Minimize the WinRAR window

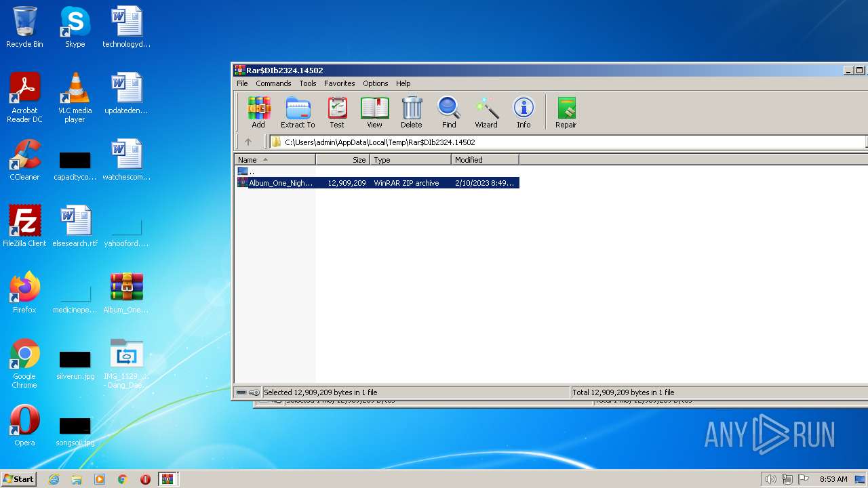(848, 70)
